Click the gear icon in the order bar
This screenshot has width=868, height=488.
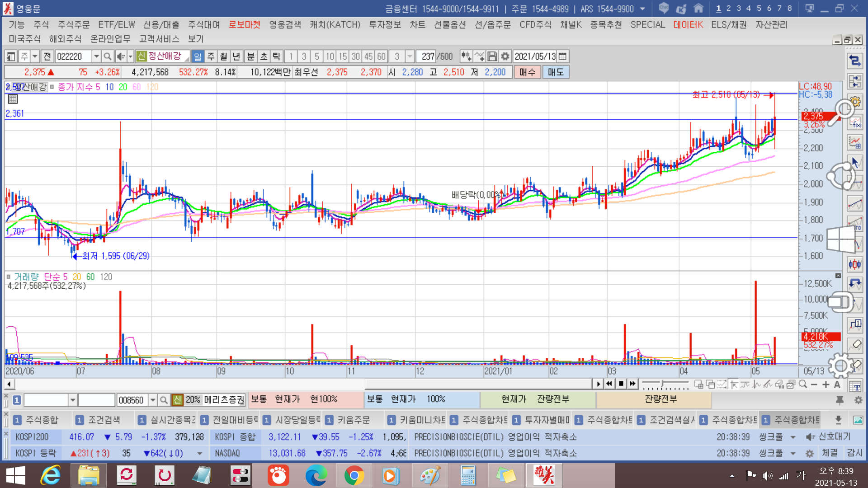[858, 400]
